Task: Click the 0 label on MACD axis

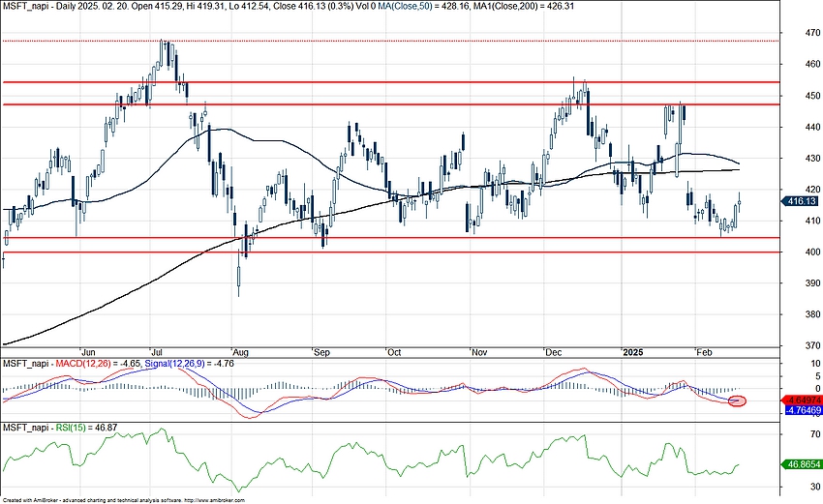Action: click(818, 389)
